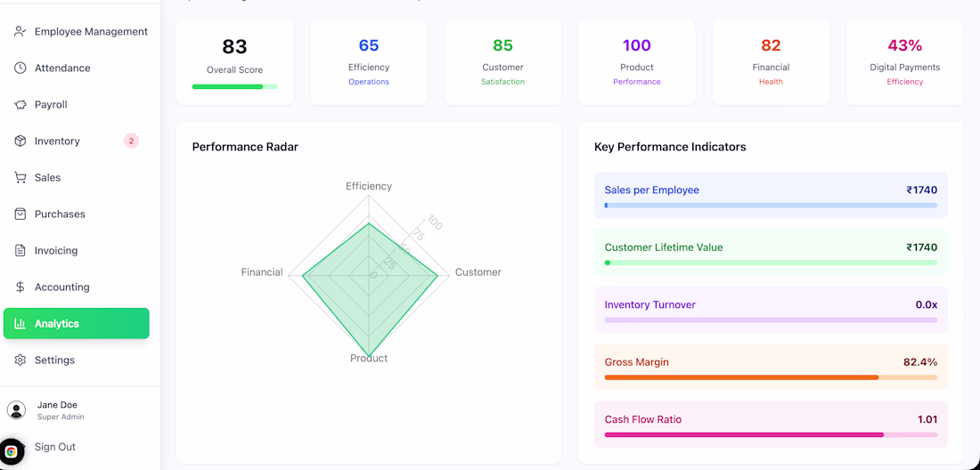The width and height of the screenshot is (980, 470).
Task: Click the Cash Flow Ratio indicator
Action: click(771, 425)
